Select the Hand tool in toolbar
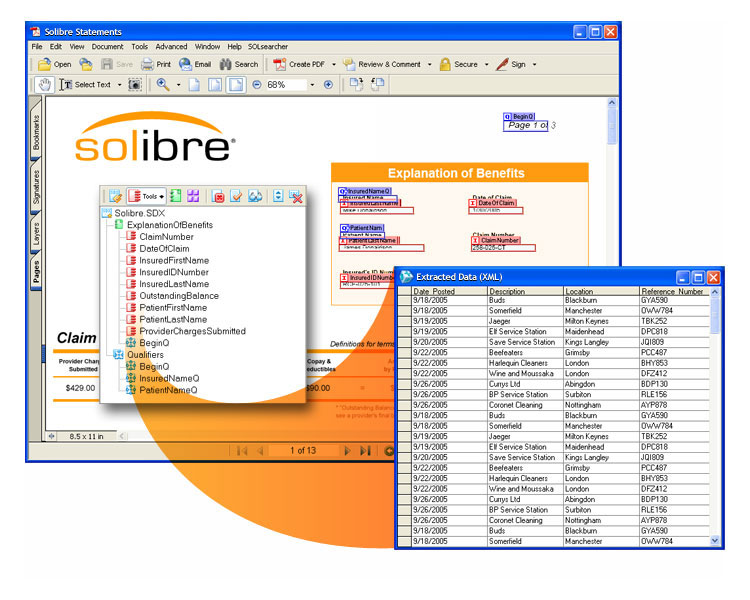This screenshot has height=600, width=750. [45, 85]
